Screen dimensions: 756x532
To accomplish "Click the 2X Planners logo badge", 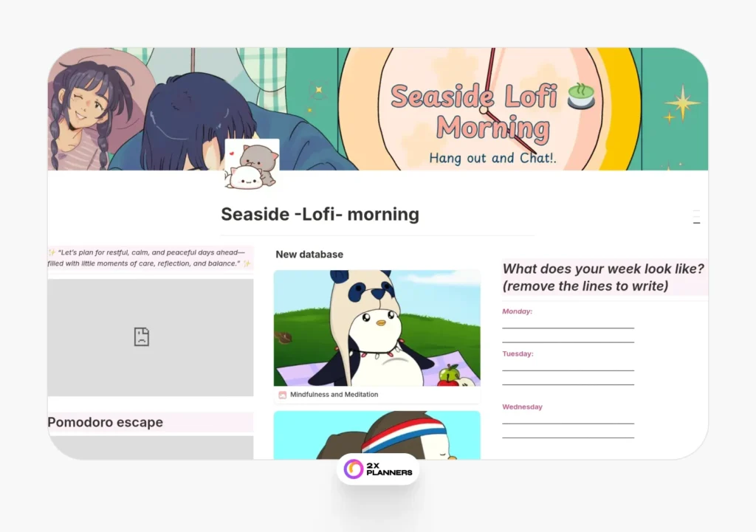I will pos(378,469).
